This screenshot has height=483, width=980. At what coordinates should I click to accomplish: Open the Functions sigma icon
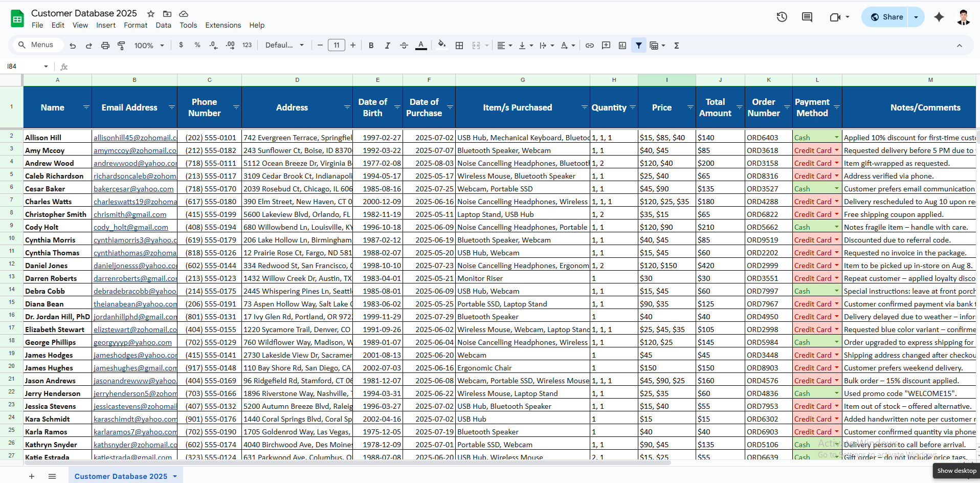[677, 45]
